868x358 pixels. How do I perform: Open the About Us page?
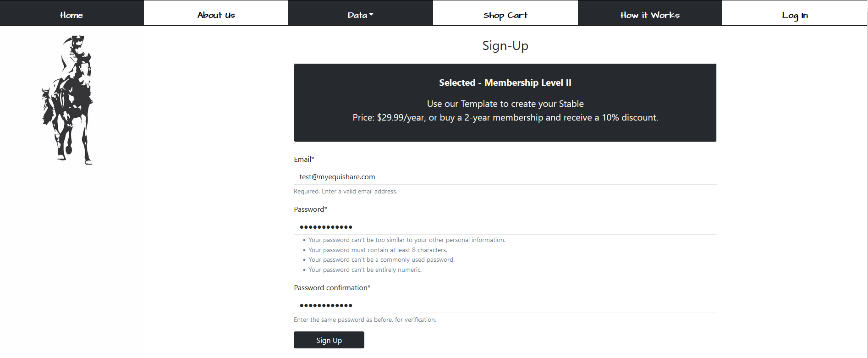point(216,15)
